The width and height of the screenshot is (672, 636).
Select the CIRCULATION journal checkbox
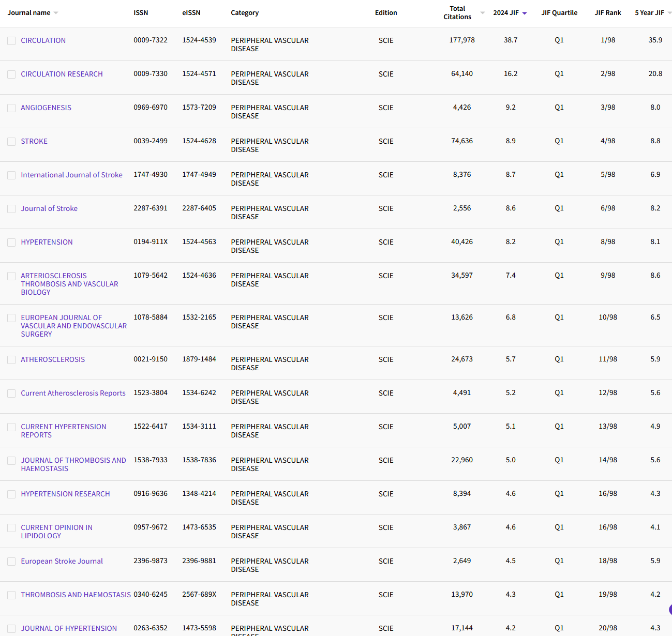11,41
